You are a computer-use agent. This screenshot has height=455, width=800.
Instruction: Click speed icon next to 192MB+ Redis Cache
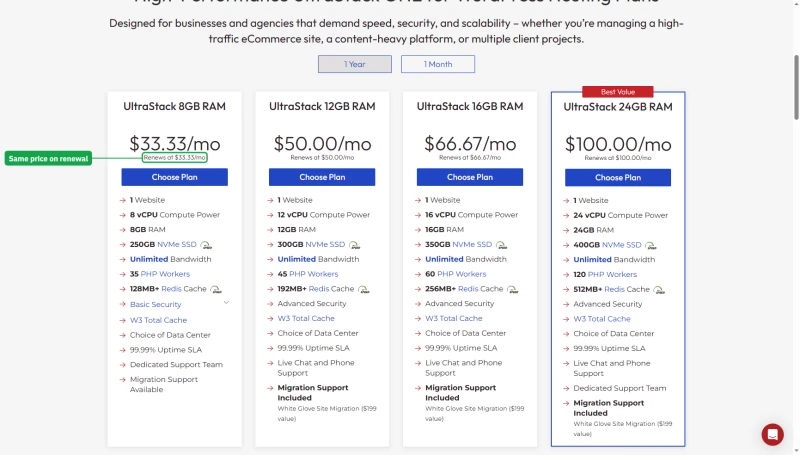click(363, 289)
